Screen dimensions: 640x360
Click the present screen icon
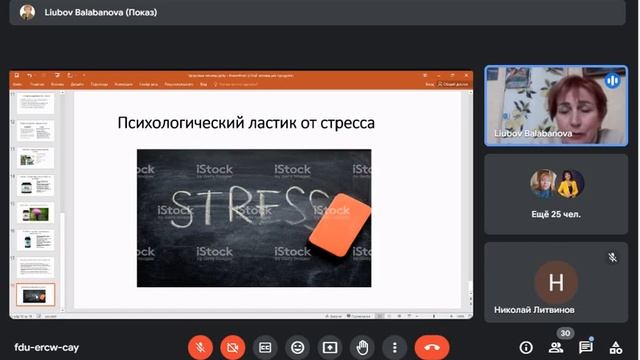coord(330,347)
